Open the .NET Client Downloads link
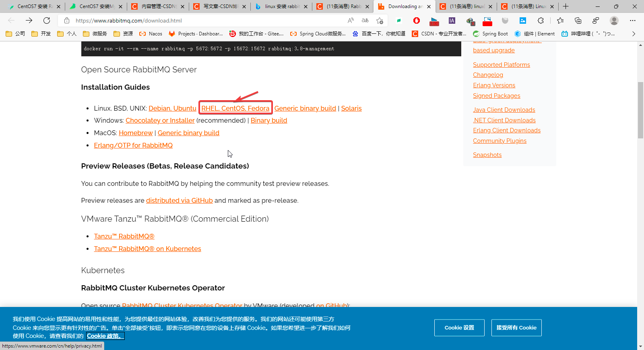 pyautogui.click(x=504, y=120)
